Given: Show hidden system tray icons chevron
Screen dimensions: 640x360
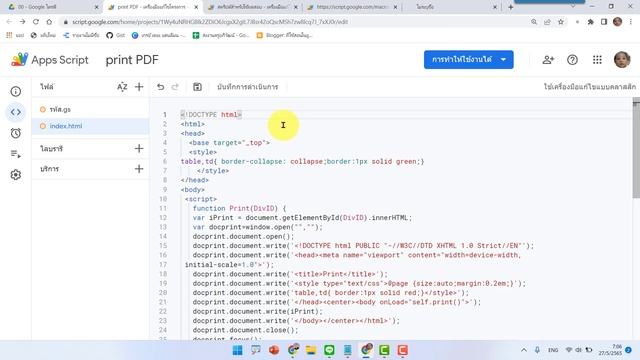Looking at the screenshot, I should tap(524, 350).
